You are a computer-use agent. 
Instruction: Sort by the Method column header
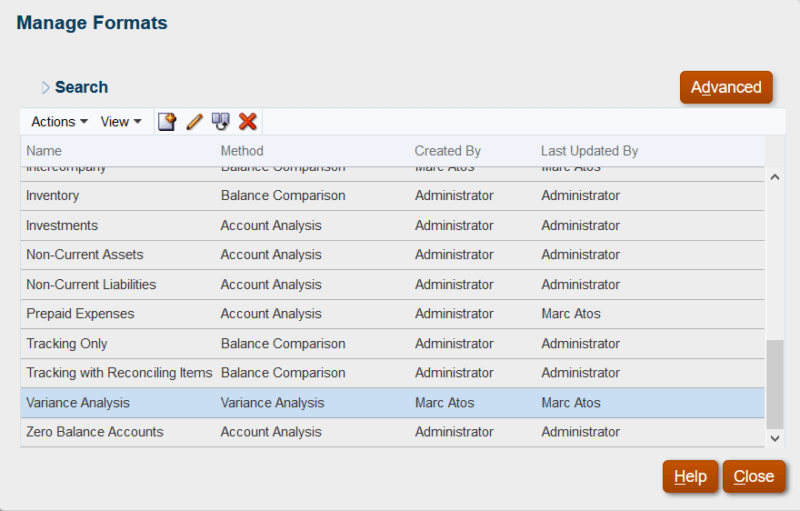coord(242,151)
